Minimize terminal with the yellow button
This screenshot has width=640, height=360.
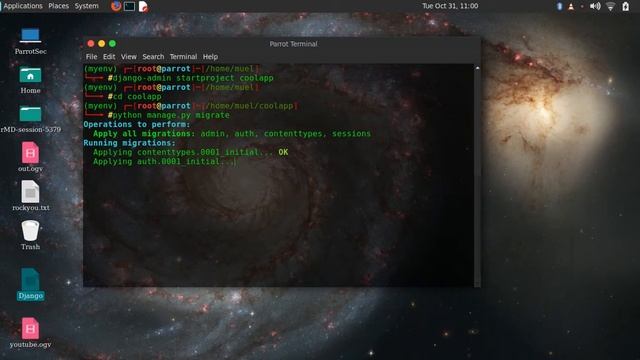tap(101, 44)
